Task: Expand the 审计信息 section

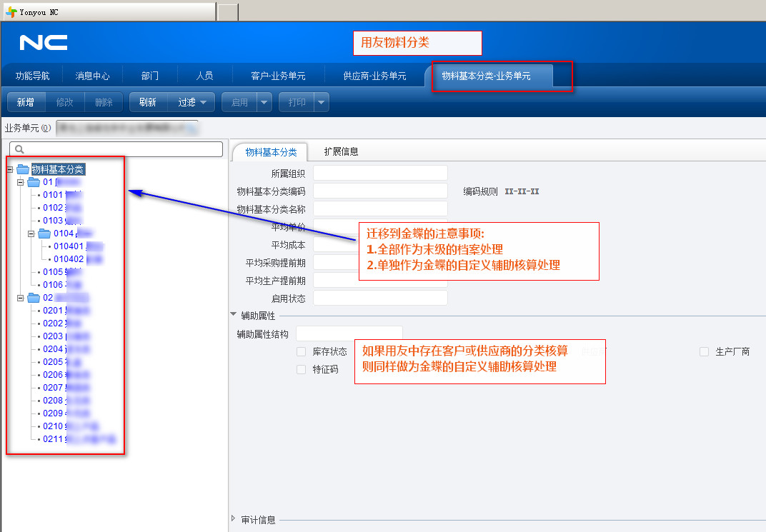Action: coord(234,519)
